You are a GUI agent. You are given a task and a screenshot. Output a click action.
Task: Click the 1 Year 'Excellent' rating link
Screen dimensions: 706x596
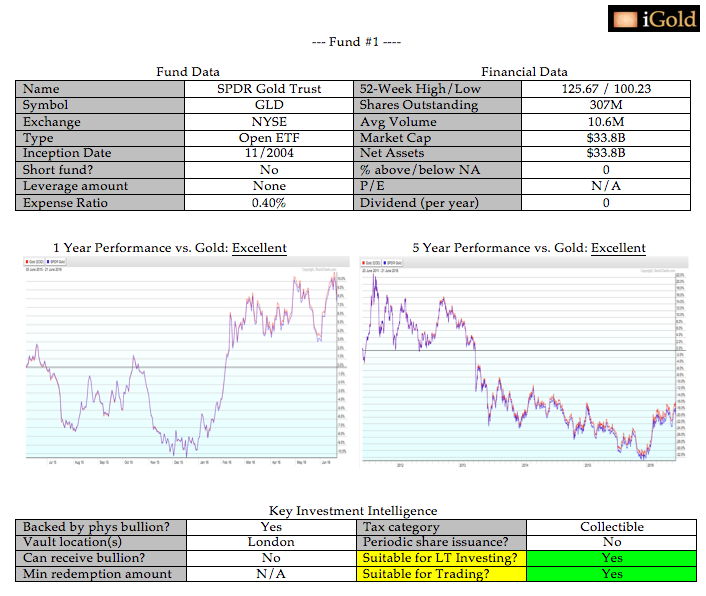(x=259, y=248)
